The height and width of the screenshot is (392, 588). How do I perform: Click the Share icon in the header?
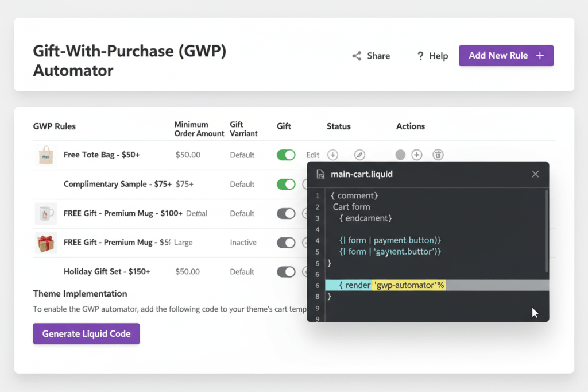click(x=357, y=56)
